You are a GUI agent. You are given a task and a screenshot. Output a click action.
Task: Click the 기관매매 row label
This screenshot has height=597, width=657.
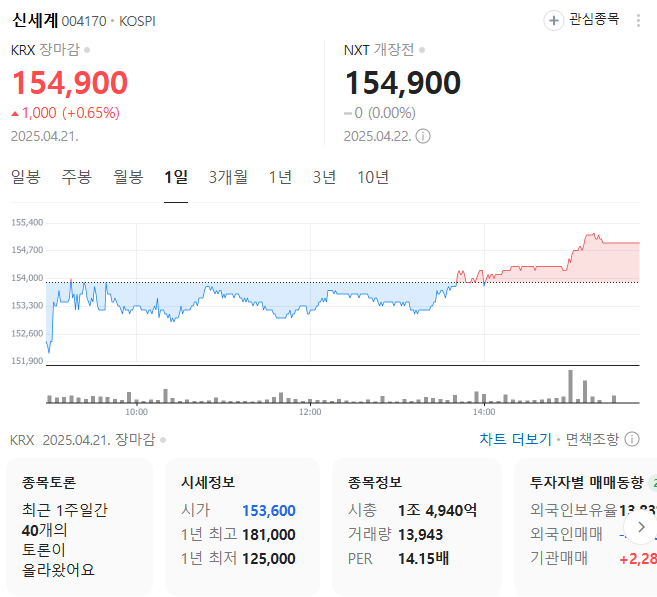tap(559, 558)
